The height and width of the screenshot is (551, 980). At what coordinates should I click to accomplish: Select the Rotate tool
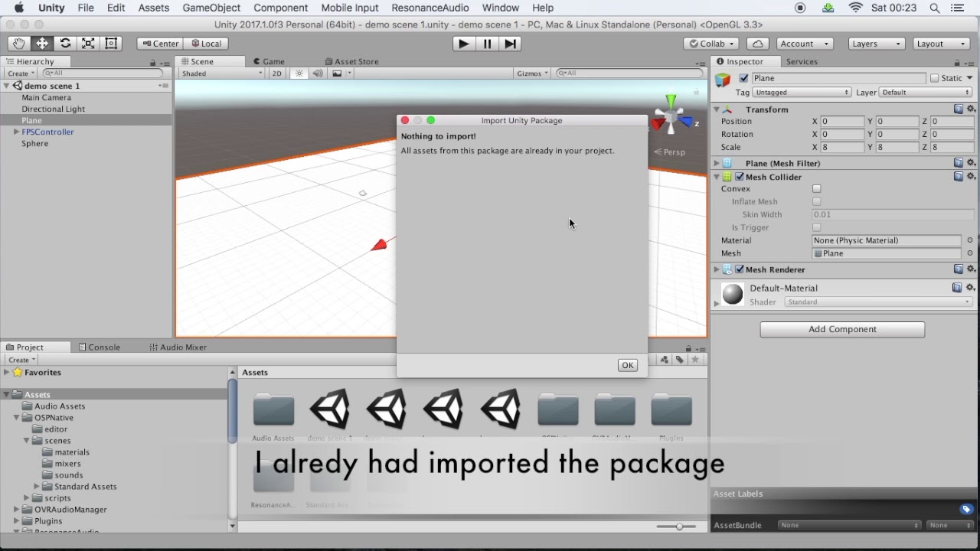tap(65, 44)
